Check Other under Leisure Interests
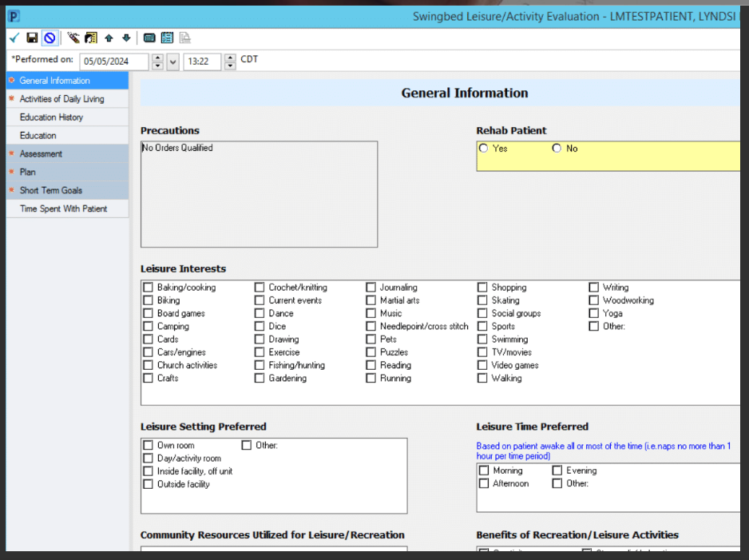 [594, 326]
